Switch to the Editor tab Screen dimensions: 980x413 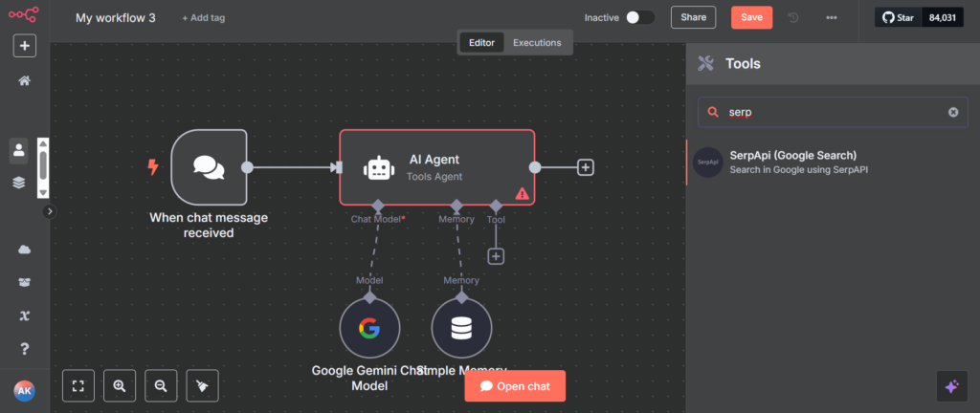pyautogui.click(x=482, y=42)
